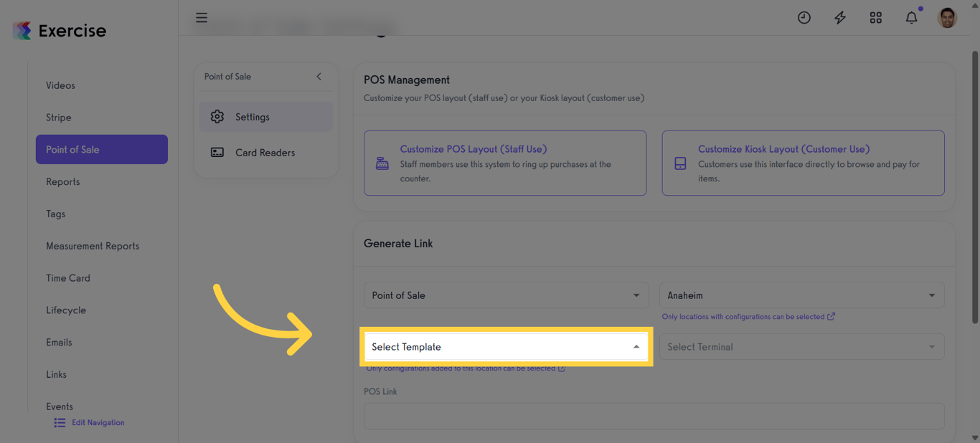Click the clock history icon
This screenshot has height=443, width=980.
tap(804, 17)
